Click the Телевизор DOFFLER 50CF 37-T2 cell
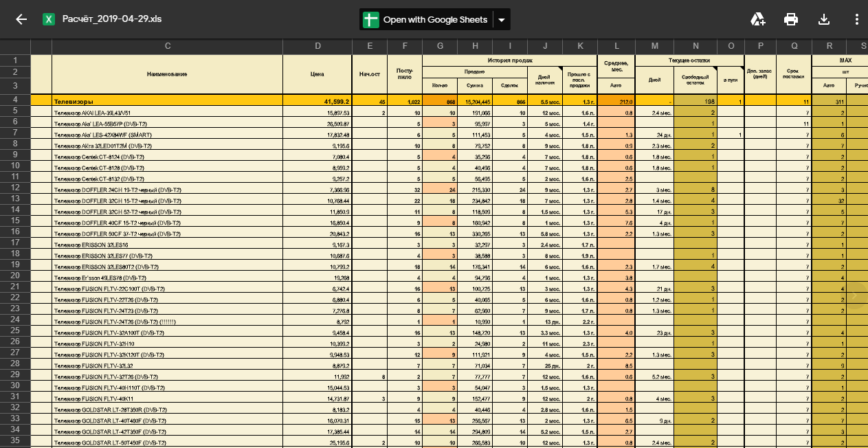 (167, 234)
